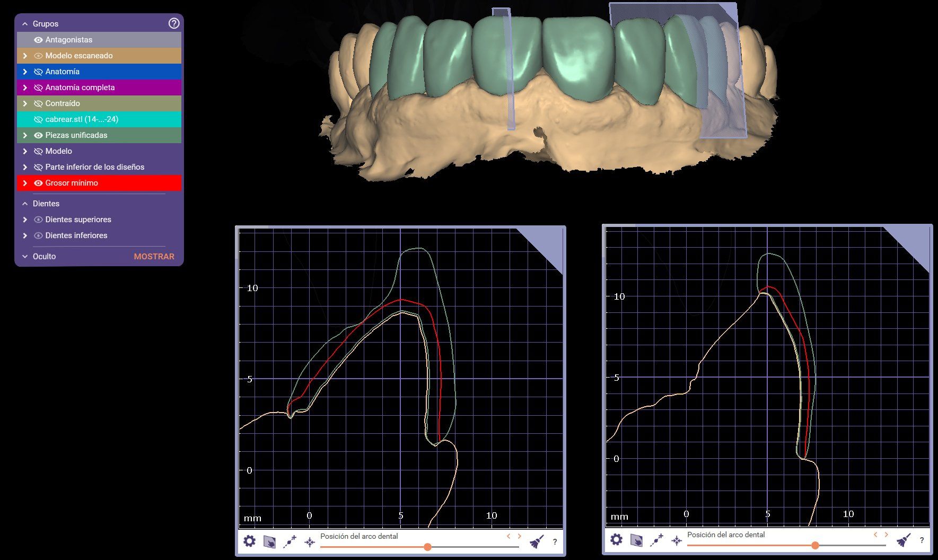Select measure points tool in left cross-section toolbar

click(290, 542)
